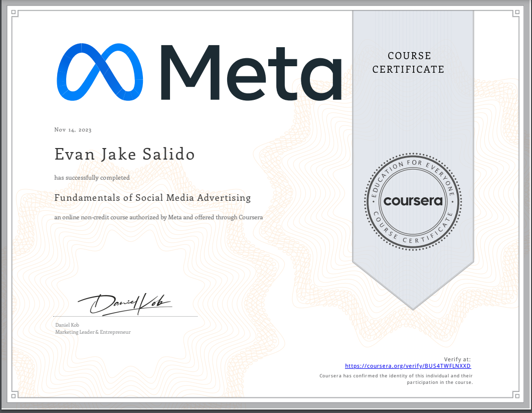Image resolution: width=532 pixels, height=413 pixels.
Task: Click the Meta infinity logo symbol
Action: point(100,72)
